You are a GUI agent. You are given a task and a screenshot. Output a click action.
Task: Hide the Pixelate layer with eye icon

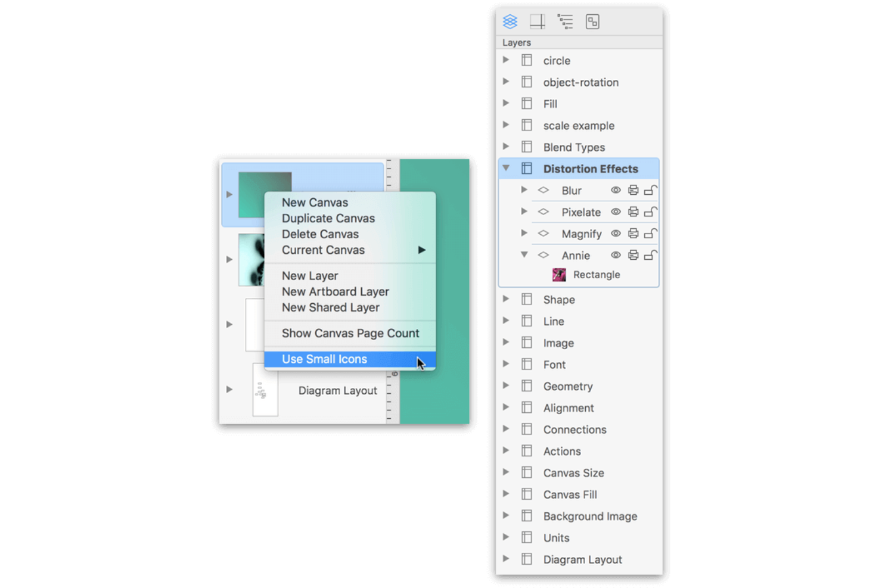(616, 211)
